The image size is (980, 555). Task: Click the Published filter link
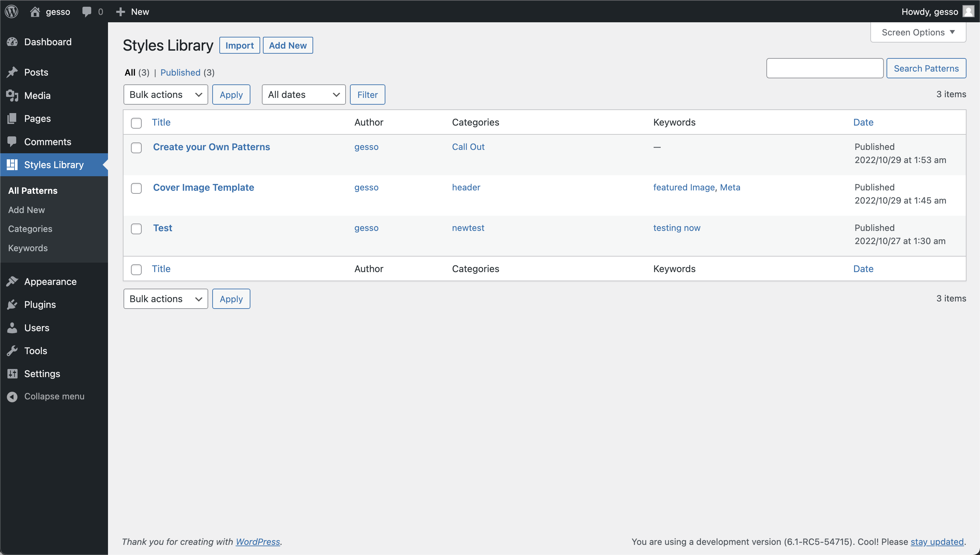coord(180,72)
